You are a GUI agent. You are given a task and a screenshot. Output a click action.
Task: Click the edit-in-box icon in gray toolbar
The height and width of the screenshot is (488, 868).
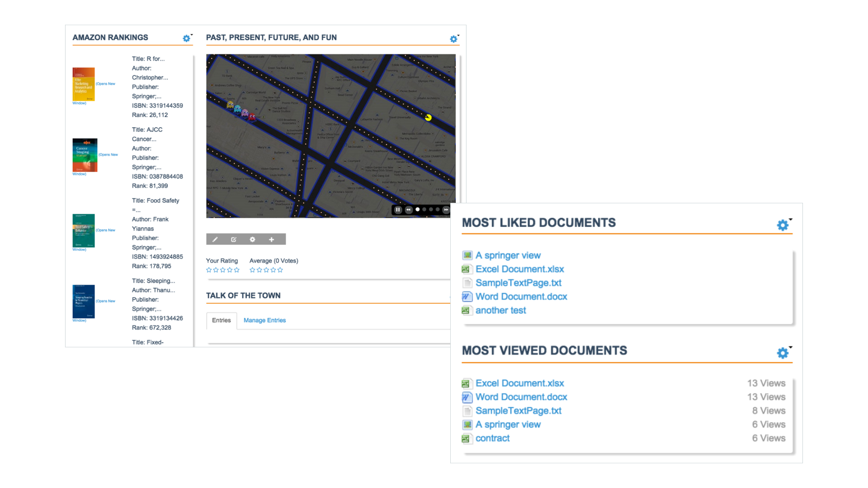(234, 239)
